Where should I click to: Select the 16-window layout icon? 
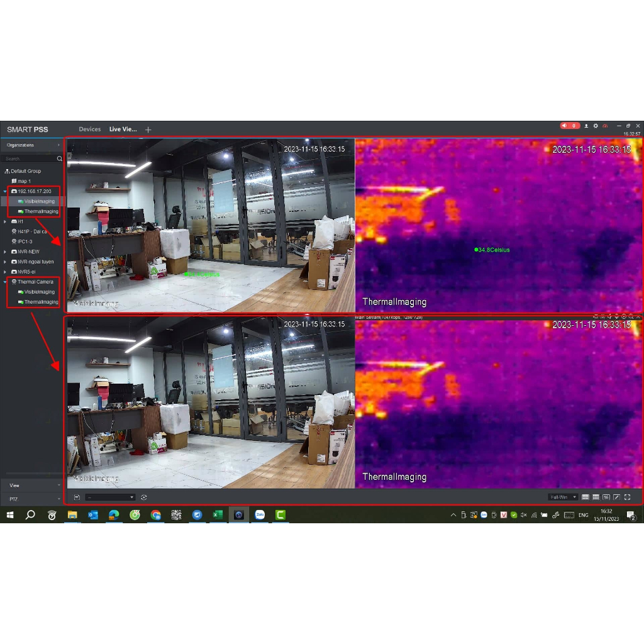[606, 497]
